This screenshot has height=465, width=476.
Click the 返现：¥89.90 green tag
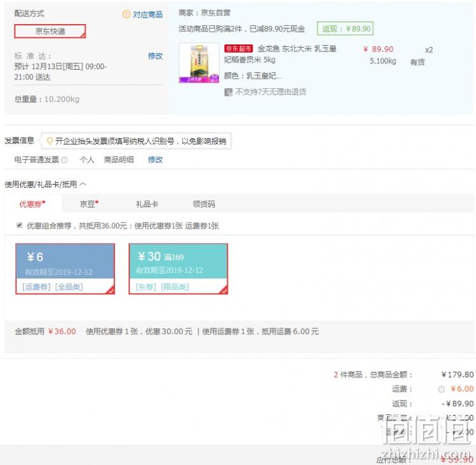tap(345, 29)
